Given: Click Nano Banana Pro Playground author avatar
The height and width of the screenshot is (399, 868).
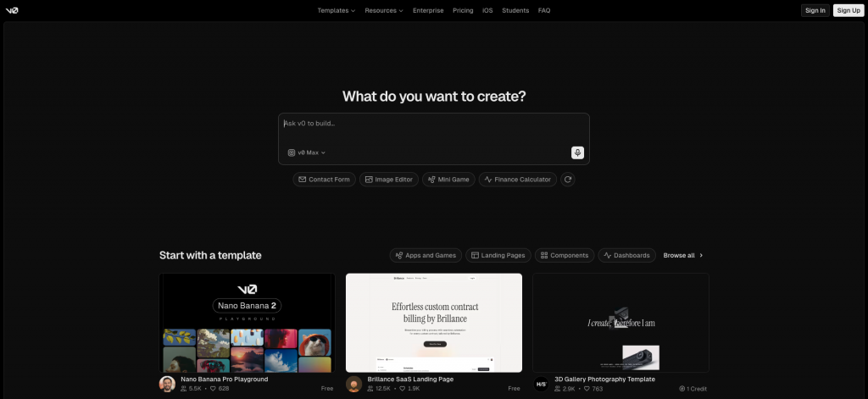Looking at the screenshot, I should point(167,384).
